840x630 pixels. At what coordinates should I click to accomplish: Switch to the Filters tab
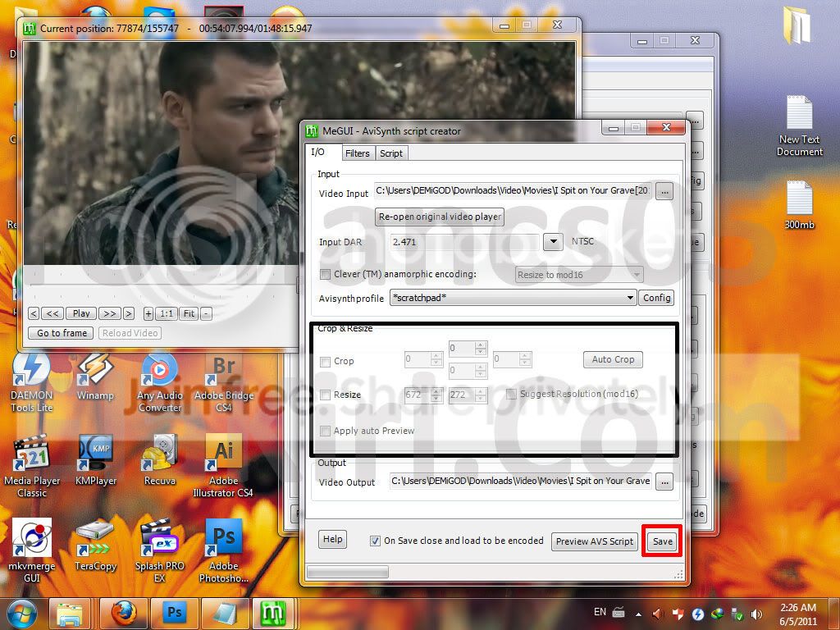click(x=358, y=153)
